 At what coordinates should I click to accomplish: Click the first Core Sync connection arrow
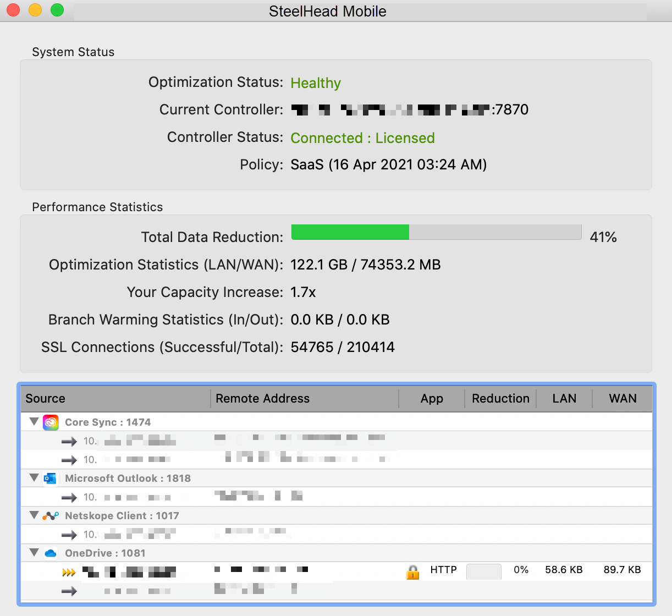point(69,441)
